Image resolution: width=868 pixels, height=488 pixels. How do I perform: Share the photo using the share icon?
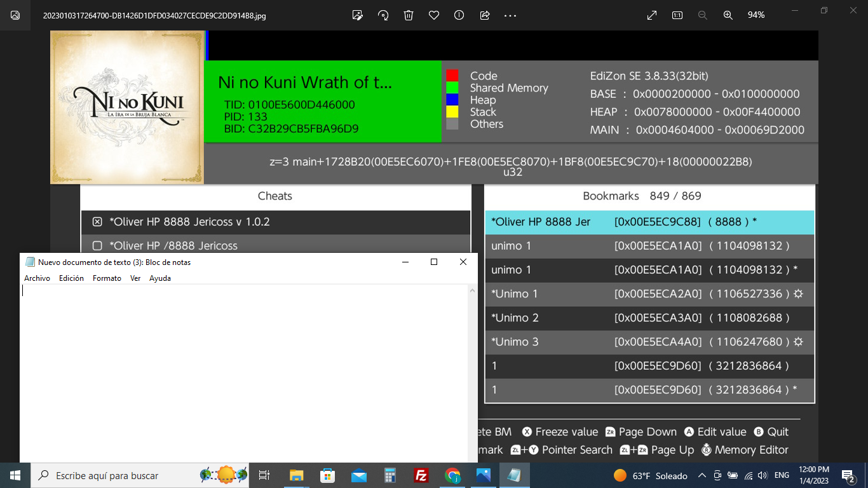coord(485,15)
